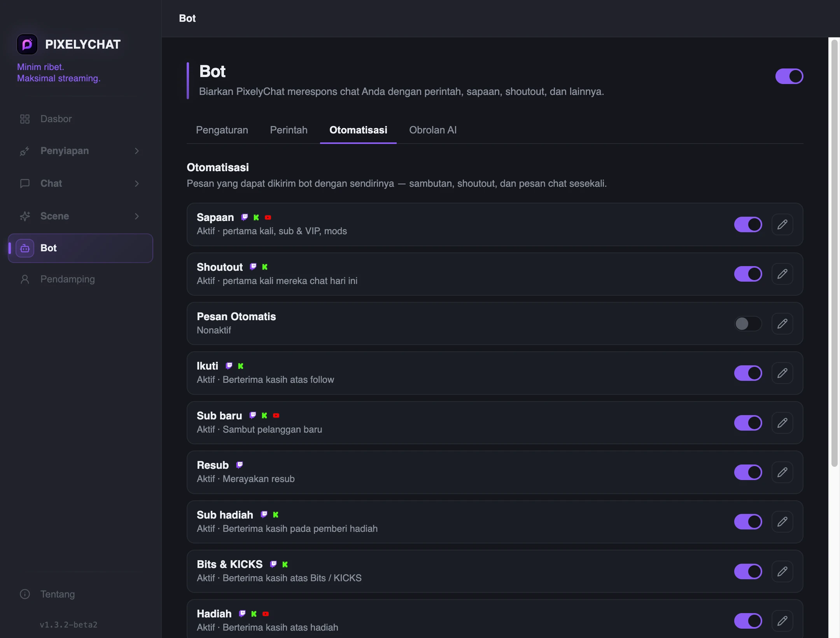Click the "Minim ribet." tagline text
The image size is (840, 638).
coord(40,67)
